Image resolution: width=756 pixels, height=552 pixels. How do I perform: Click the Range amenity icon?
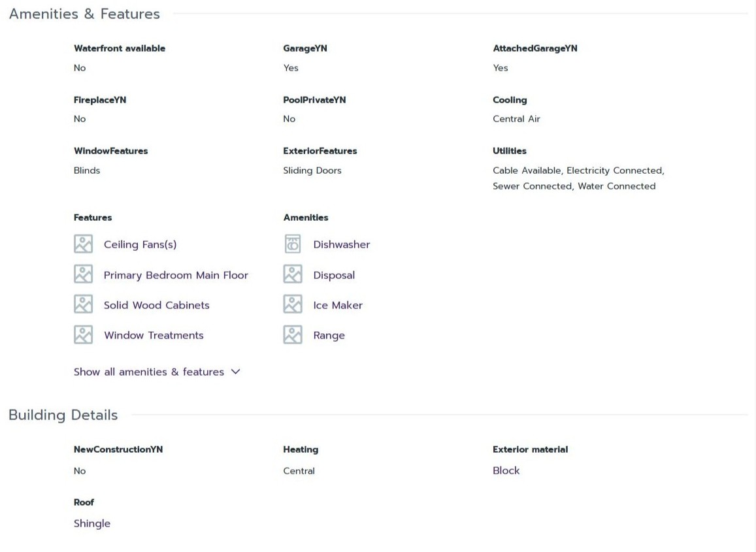pyautogui.click(x=293, y=335)
